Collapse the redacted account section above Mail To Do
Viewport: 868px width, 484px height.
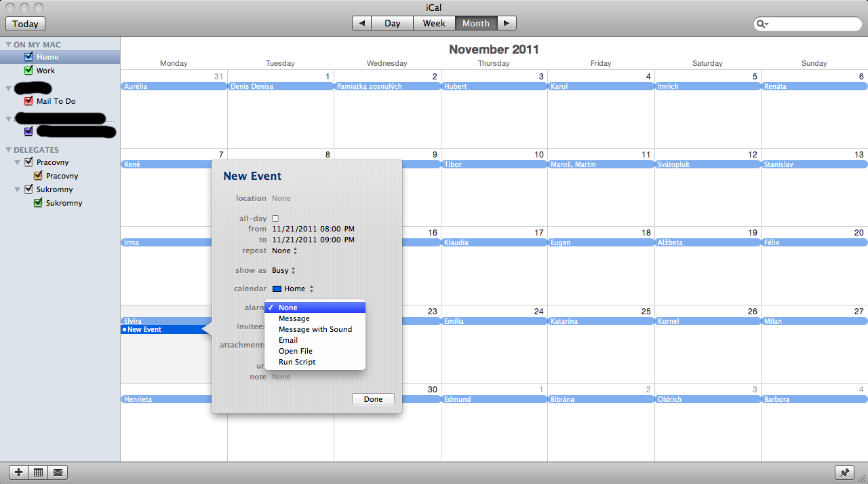[x=8, y=89]
